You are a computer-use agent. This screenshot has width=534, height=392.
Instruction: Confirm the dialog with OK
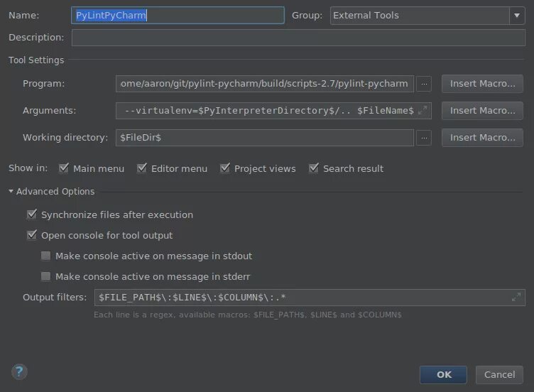(x=443, y=375)
